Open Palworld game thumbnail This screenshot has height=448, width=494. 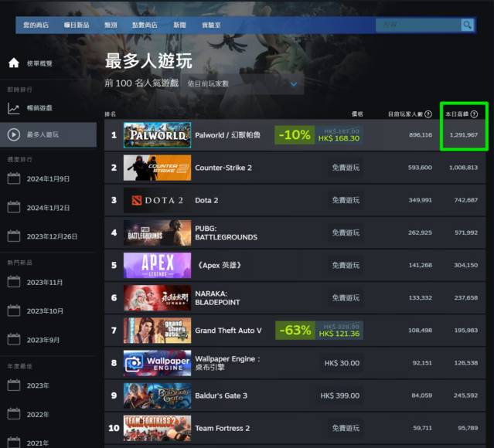tap(157, 135)
